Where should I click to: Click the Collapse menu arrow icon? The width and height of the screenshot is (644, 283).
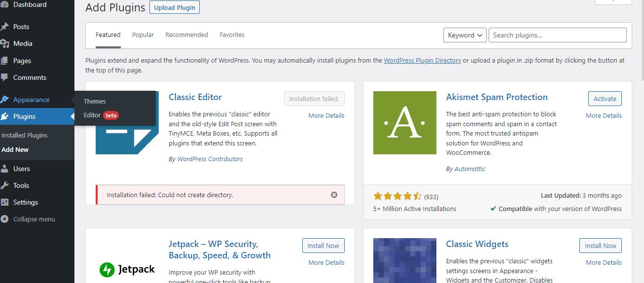click(4, 219)
